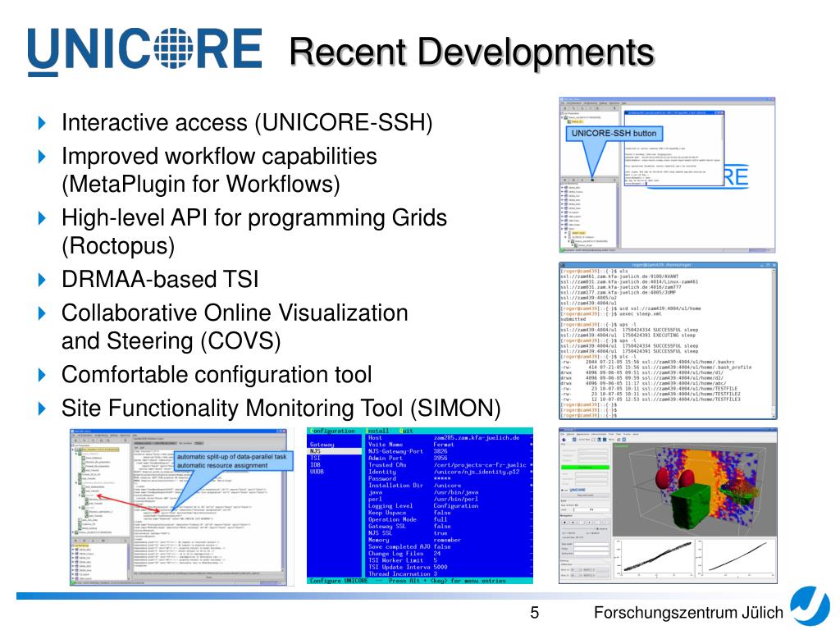Click the green status button in COVS window
Image resolution: width=840 pixels, height=630 pixels.
[x=585, y=467]
